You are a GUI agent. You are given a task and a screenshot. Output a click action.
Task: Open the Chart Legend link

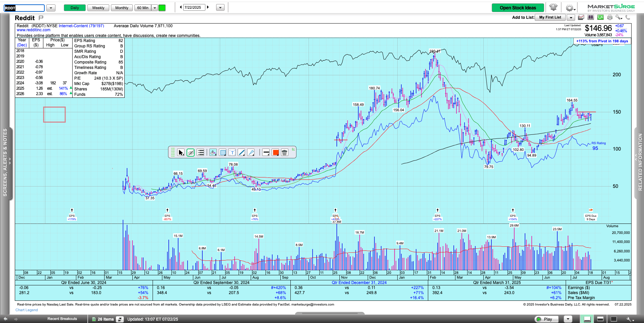click(27, 310)
